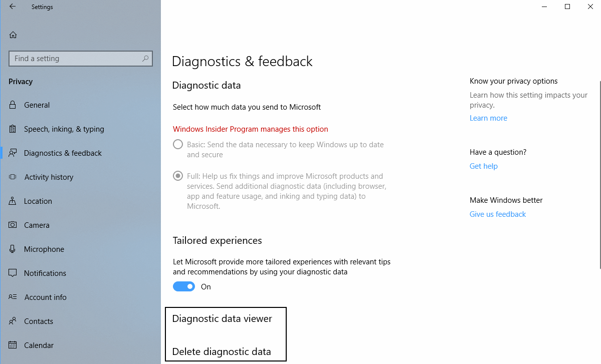
Task: Click the search magnifier icon
Action: pyautogui.click(x=145, y=59)
